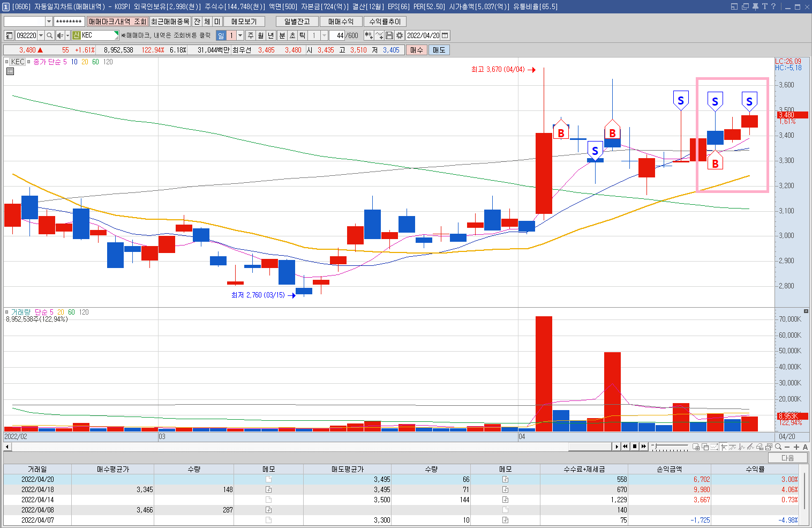Click the chart picture capture icon

pyautogui.click(x=769, y=447)
